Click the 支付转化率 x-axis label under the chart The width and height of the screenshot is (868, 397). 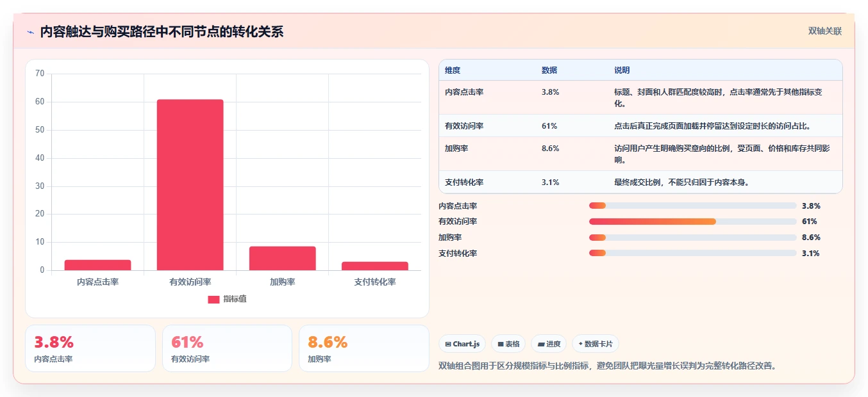pos(375,282)
